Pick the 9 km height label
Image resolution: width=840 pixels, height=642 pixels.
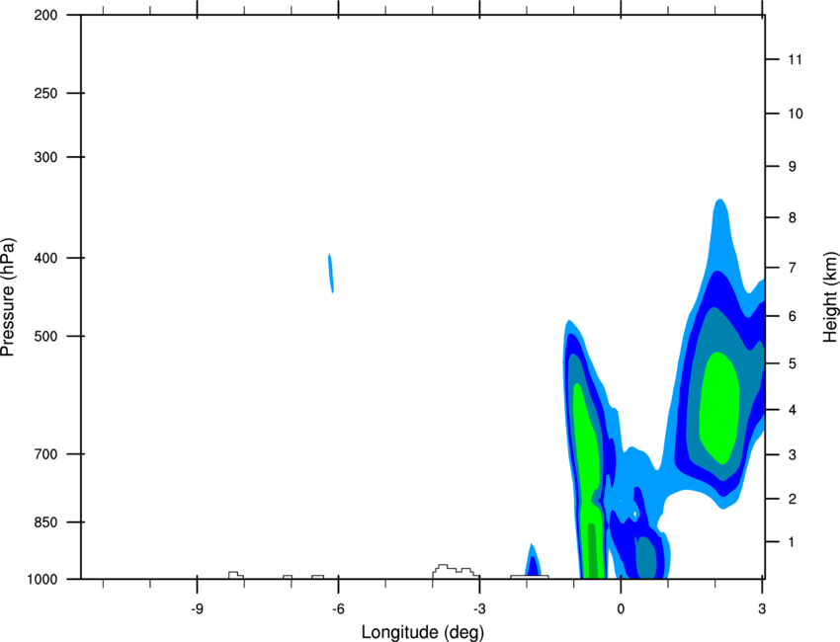[x=793, y=167]
